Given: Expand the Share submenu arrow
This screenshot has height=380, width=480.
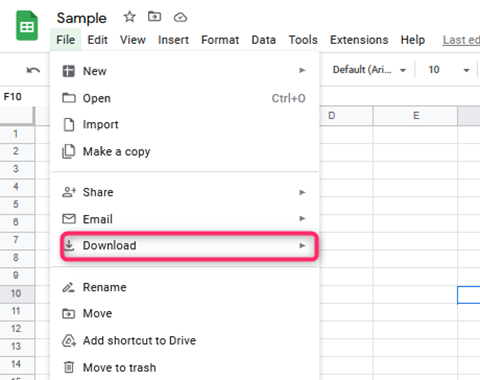Looking at the screenshot, I should [x=302, y=192].
